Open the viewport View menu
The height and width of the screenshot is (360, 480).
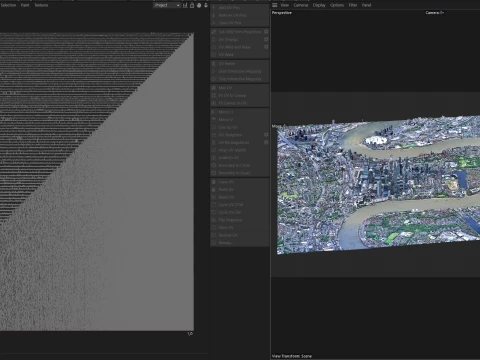point(285,5)
